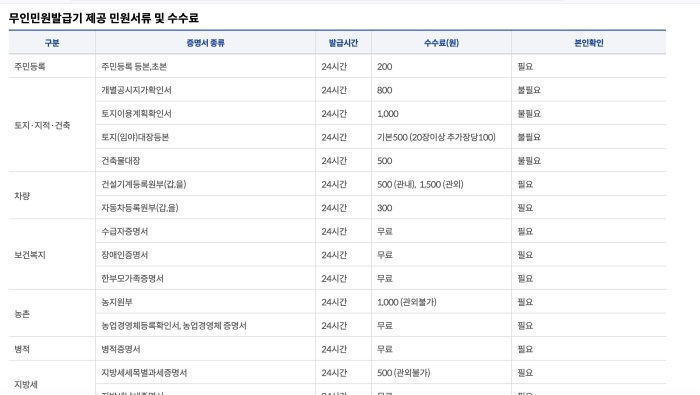Click the 구분 column header
The image size is (700, 395).
coord(52,43)
